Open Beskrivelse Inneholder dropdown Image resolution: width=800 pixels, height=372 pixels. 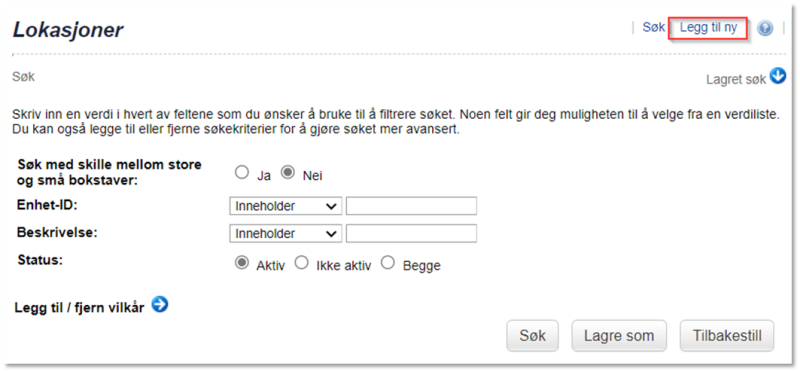pos(286,233)
